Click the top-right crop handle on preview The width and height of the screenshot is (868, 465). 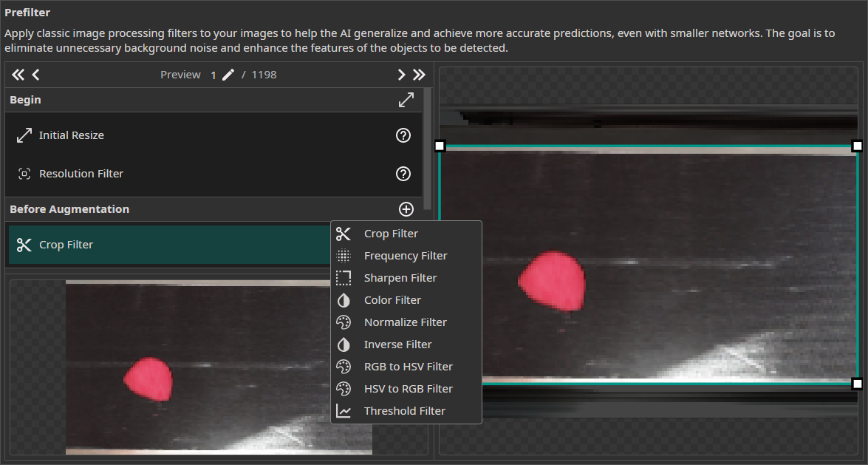[x=856, y=146]
